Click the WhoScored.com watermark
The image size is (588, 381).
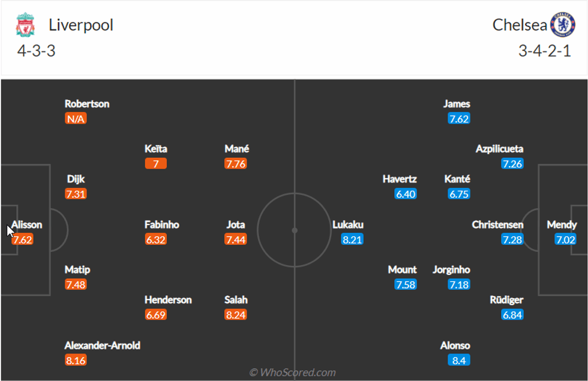click(293, 373)
